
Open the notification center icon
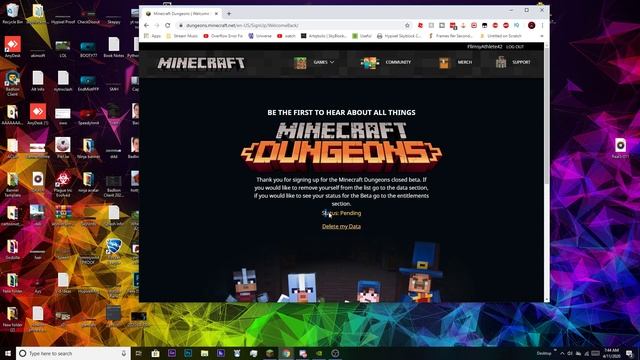click(630, 353)
